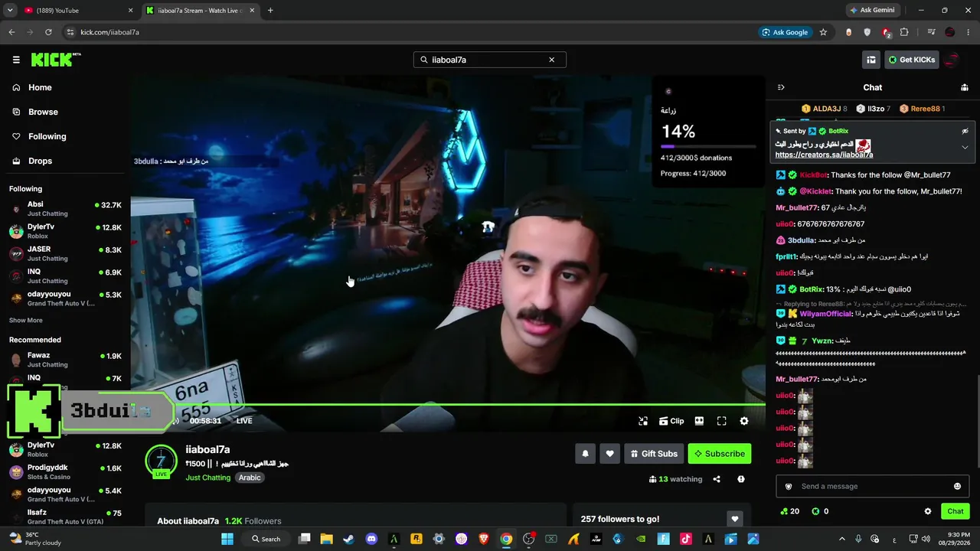Toggle stream notifications bell
Image resolution: width=980 pixels, height=551 pixels.
(x=585, y=454)
